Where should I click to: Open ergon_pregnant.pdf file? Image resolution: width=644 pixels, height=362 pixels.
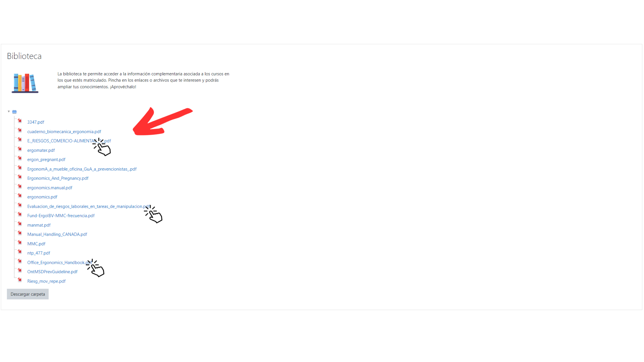[46, 160]
